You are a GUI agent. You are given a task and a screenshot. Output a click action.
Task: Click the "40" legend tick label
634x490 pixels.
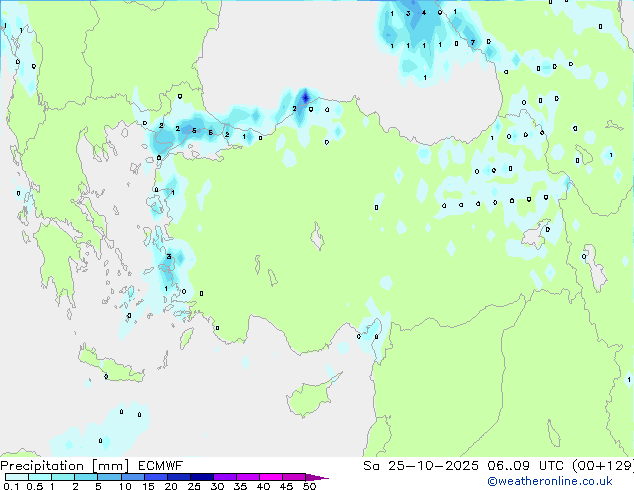click(263, 486)
